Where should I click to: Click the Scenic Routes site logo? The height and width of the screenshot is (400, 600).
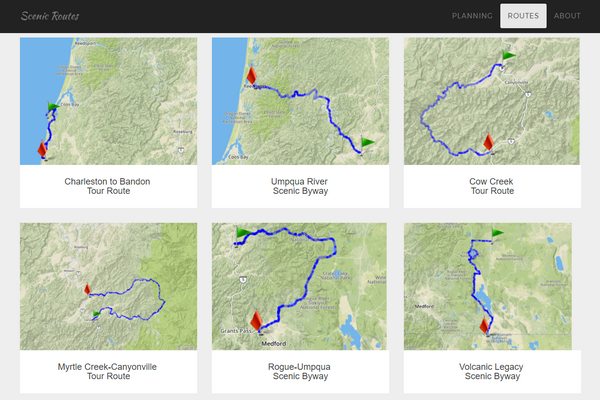[x=50, y=16]
